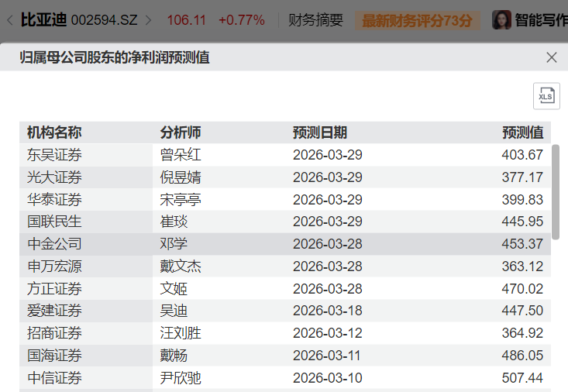This screenshot has height=392, width=568.
Task: Click date 2026-03-11 for 国海证券
Action: coord(327,356)
